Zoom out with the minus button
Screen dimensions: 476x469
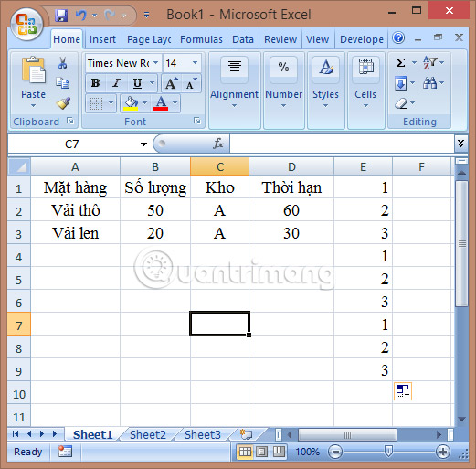click(335, 452)
